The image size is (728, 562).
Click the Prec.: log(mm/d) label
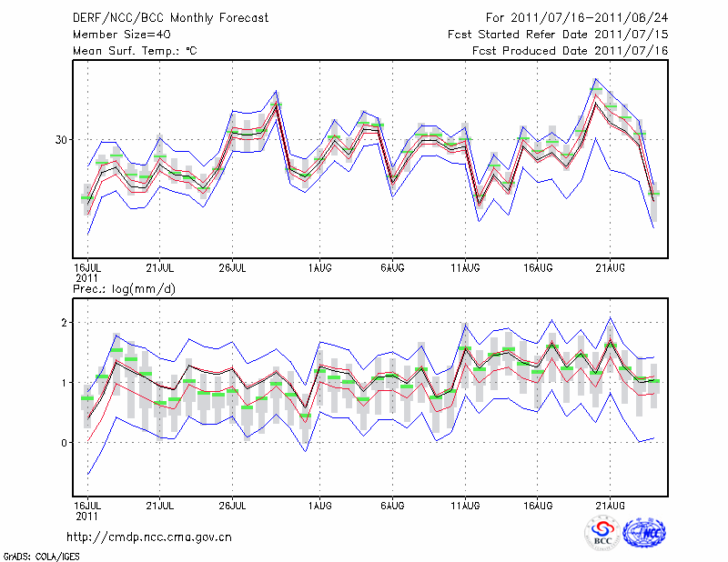click(125, 288)
